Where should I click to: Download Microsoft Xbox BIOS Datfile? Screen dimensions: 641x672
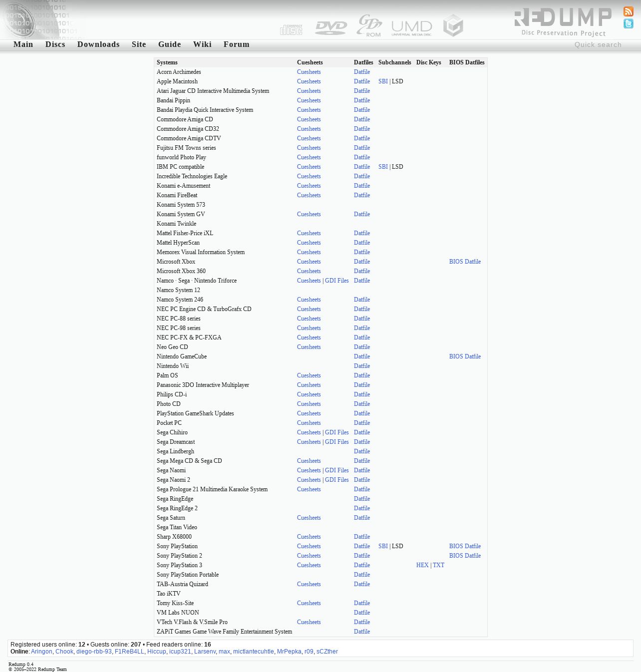point(465,262)
